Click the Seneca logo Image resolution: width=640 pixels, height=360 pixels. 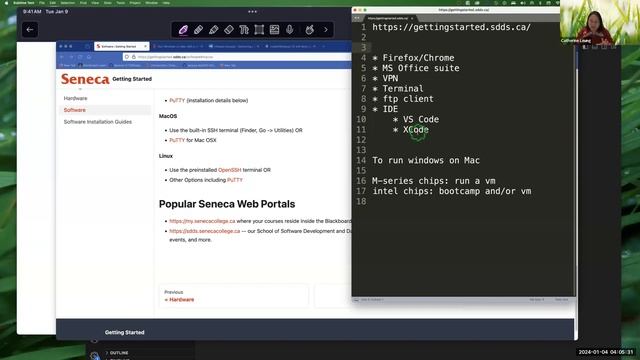coord(85,79)
